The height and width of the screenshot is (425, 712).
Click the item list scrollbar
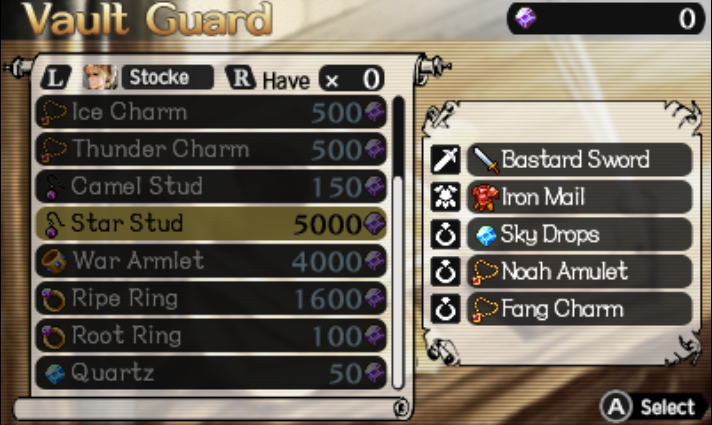398,242
